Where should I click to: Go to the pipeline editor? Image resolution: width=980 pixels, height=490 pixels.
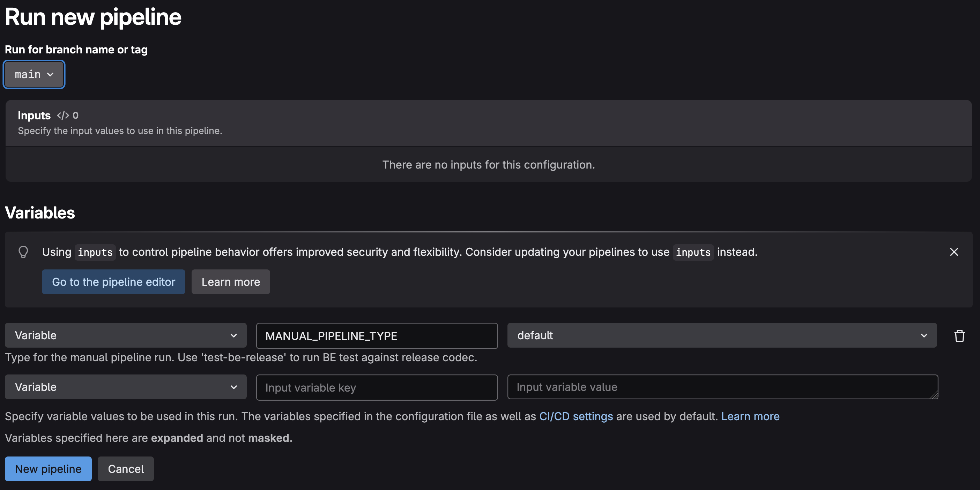[x=113, y=282]
